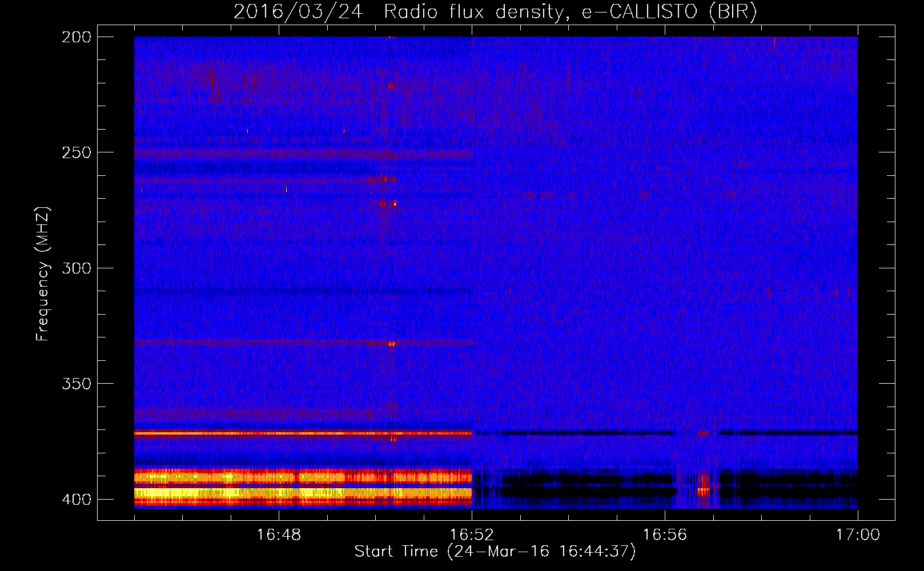Click the "Start Time (24-Mar-16 16:44:37)" label
Screen dimensions: 924x571
(495, 552)
